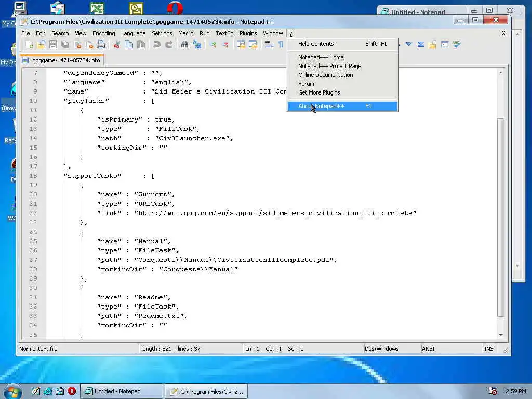Click Dos\Windows line ending status field
Image resolution: width=532 pixels, height=399 pixels.
pos(391,349)
